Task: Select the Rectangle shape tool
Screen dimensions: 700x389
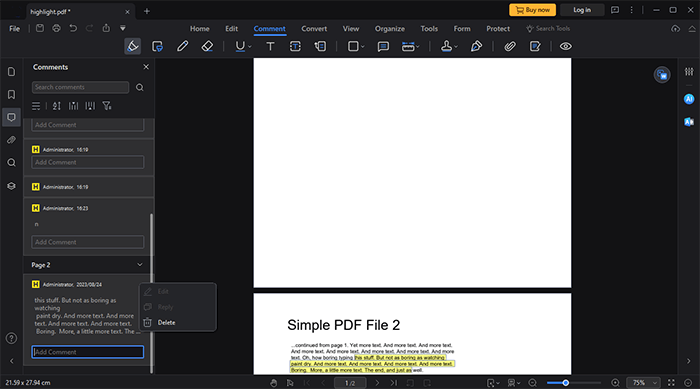Action: point(353,46)
